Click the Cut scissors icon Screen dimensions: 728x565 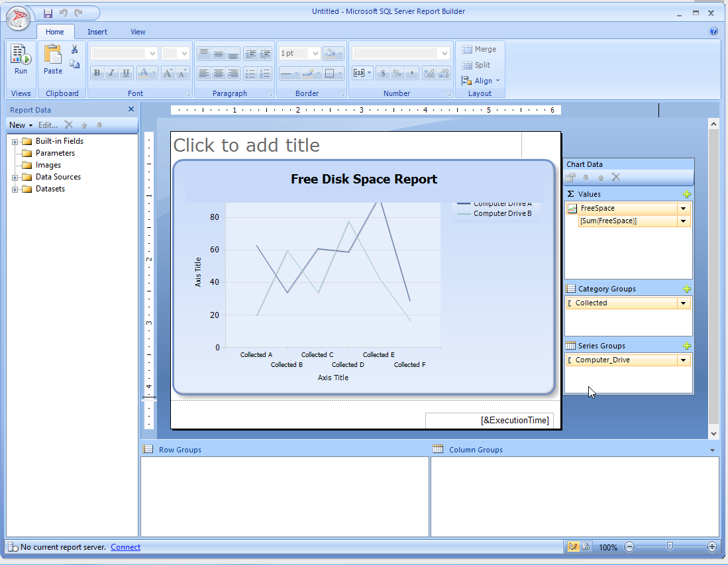pos(75,50)
